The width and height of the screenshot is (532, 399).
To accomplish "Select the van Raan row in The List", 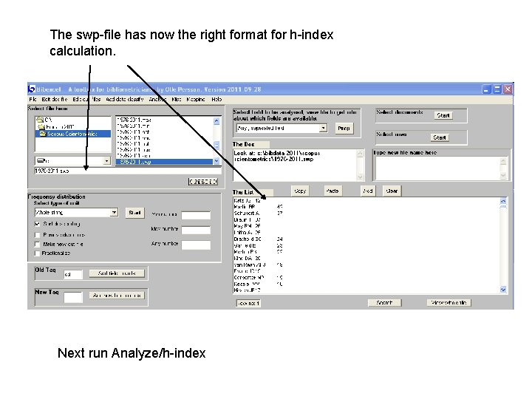I will (258, 265).
